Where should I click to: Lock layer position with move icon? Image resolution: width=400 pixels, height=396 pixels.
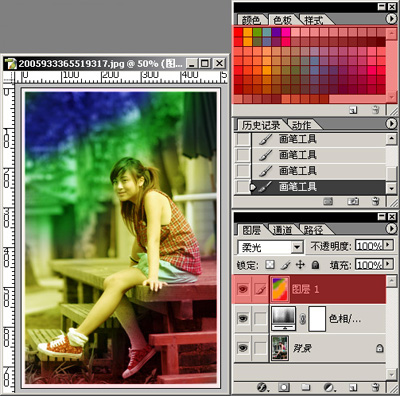click(300, 265)
